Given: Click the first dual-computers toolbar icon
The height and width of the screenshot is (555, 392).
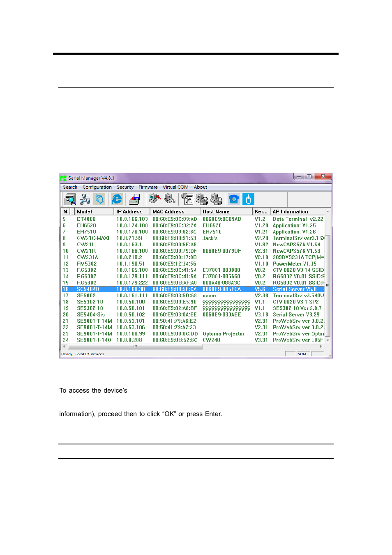Looking at the screenshot, I should click(x=202, y=199).
